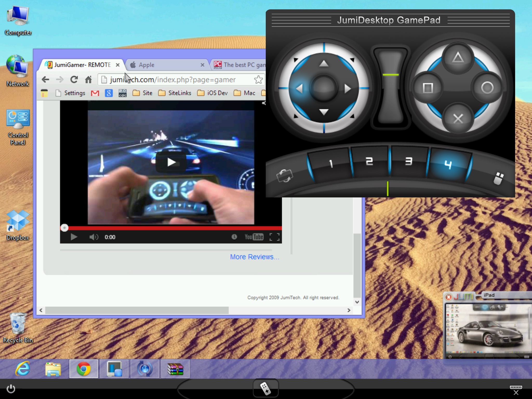532x399 pixels.
Task: Close the Apple tab
Action: [x=202, y=65]
